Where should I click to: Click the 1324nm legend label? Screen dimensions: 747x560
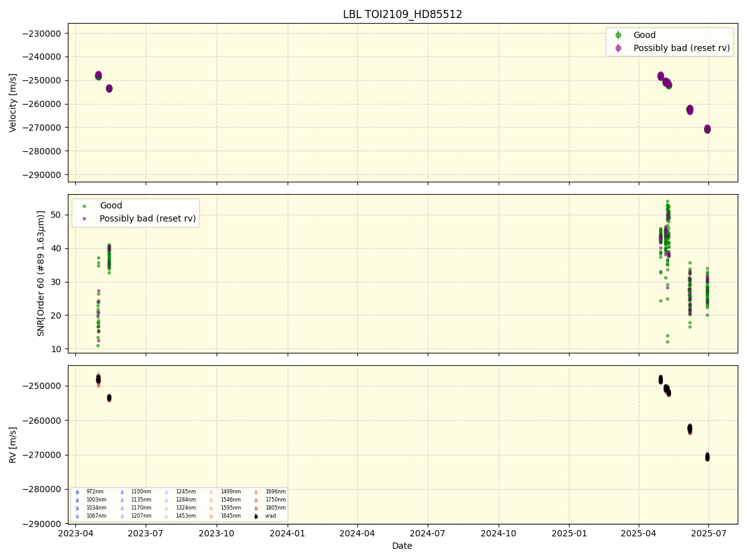coord(186,508)
